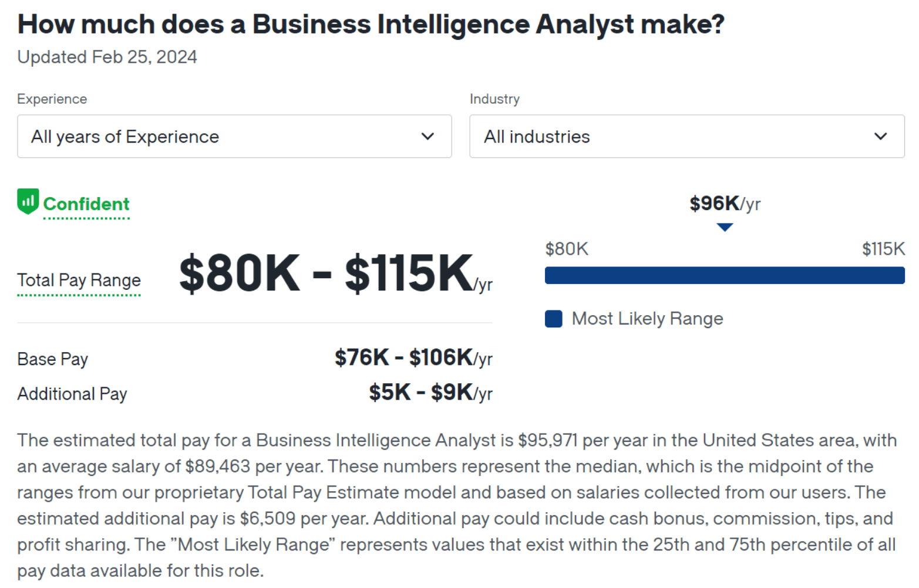This screenshot has width=919, height=588.
Task: Click the bar chart symbol inside the Confident badge
Action: pos(27,201)
